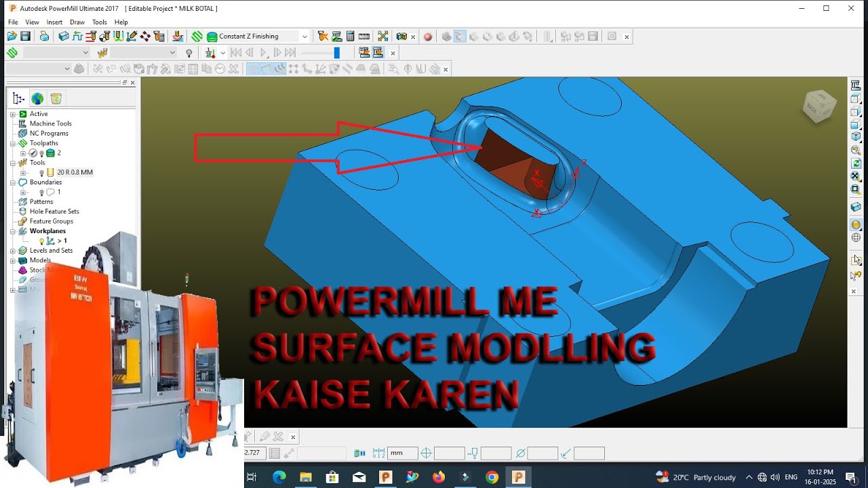Screen dimensions: 868x488
Task: Open the Help menu
Action: coord(121,22)
